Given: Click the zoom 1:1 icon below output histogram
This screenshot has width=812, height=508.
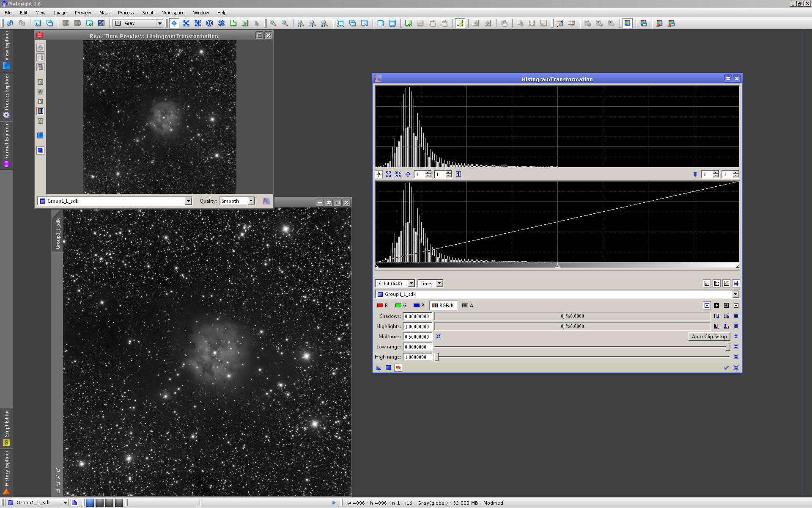Looking at the screenshot, I should point(458,174).
